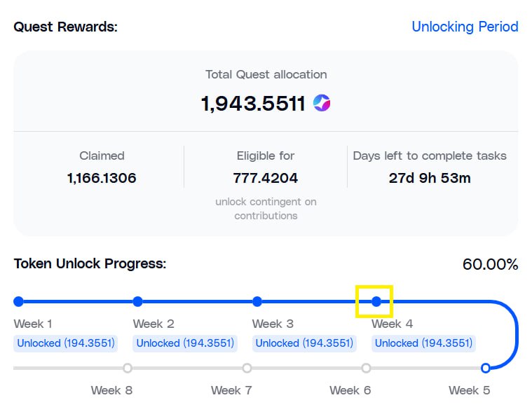Click Week 2 Unlocked (194.3551) badge
The width and height of the screenshot is (532, 407).
pyautogui.click(x=185, y=343)
